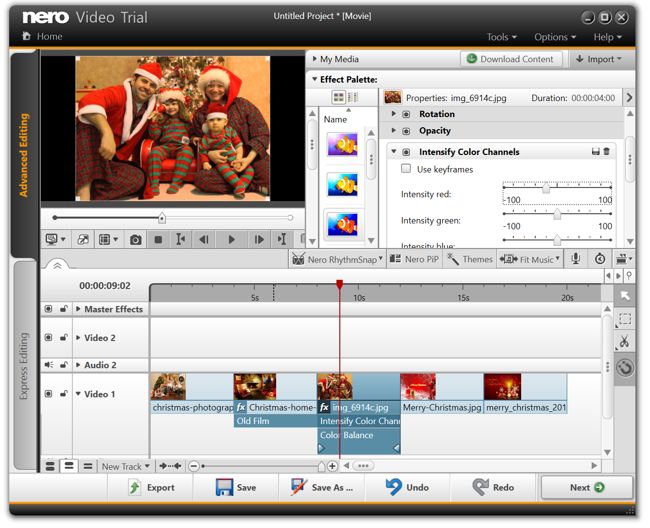
Task: Step forward one frame in preview
Action: [x=259, y=240]
